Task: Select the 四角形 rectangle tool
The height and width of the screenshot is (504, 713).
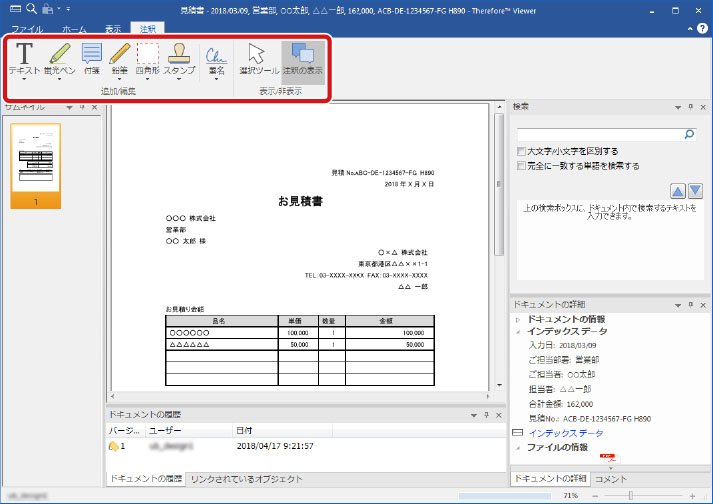Action: pos(148,56)
